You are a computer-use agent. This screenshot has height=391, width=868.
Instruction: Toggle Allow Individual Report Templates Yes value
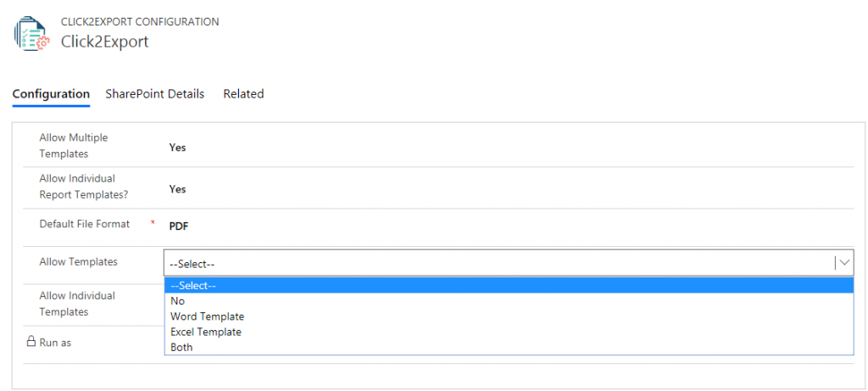click(177, 189)
